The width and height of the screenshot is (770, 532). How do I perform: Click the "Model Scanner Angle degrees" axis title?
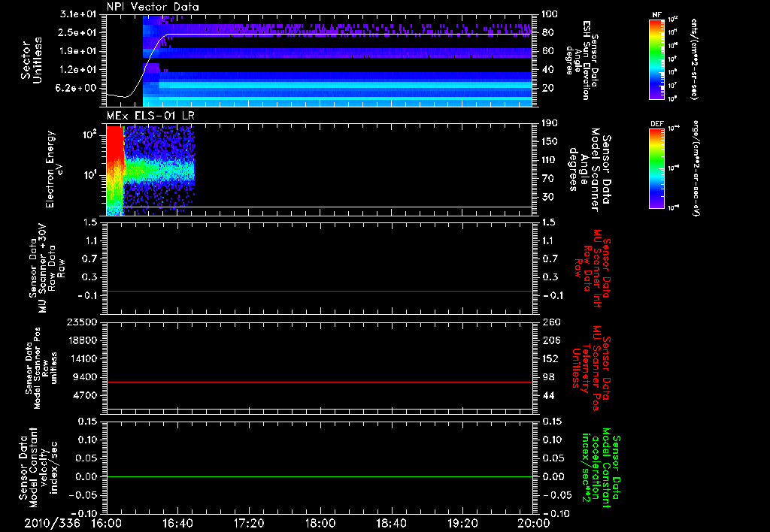pos(590,170)
